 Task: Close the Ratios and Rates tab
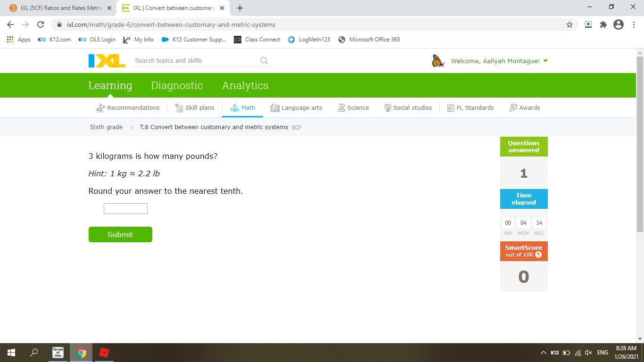coord(110,8)
